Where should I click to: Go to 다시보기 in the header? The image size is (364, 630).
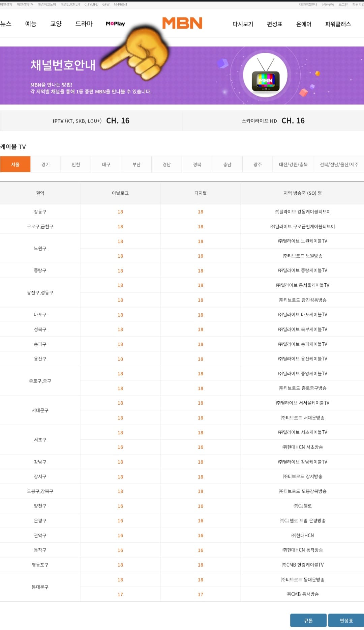[243, 24]
